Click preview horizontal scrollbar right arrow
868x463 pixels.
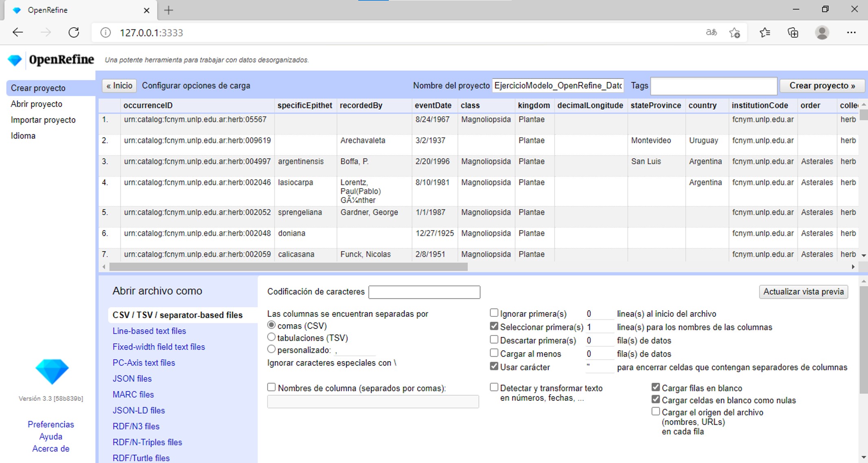[853, 267]
